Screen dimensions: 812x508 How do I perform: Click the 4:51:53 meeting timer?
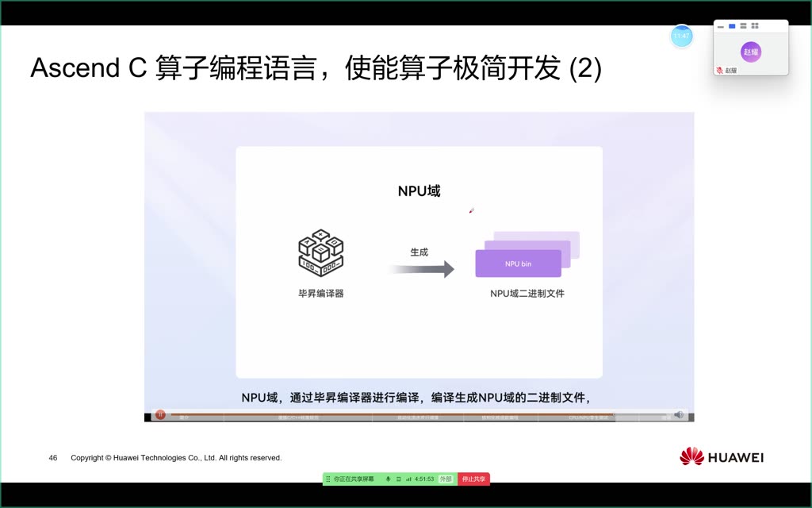tap(424, 479)
